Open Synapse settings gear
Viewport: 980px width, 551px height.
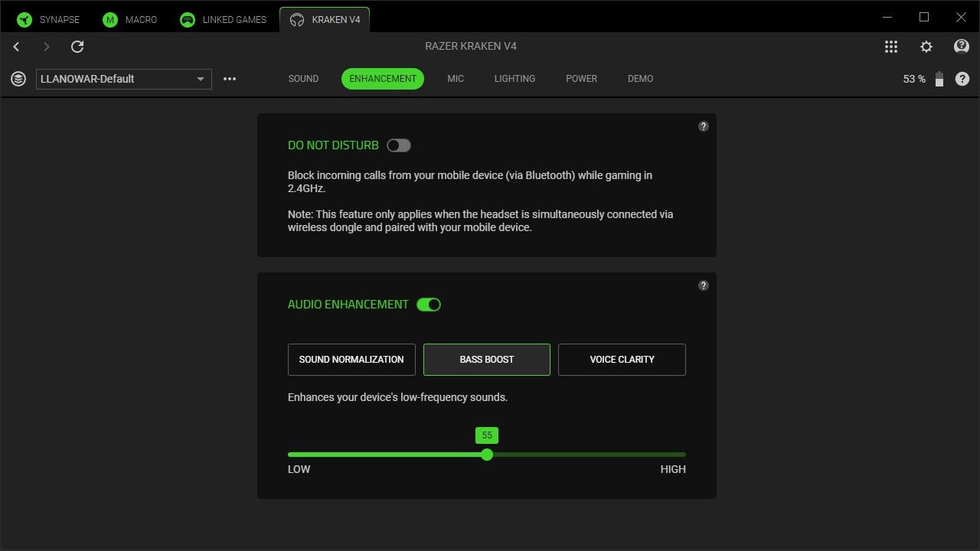click(x=926, y=47)
